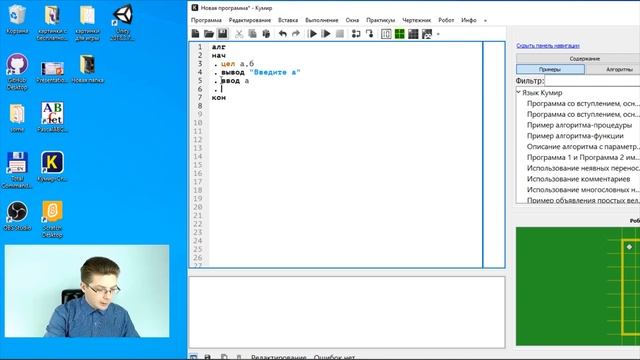Paste from clipboard toolbar icon
Image resolution: width=640 pixels, height=360 pixels.
click(266, 34)
